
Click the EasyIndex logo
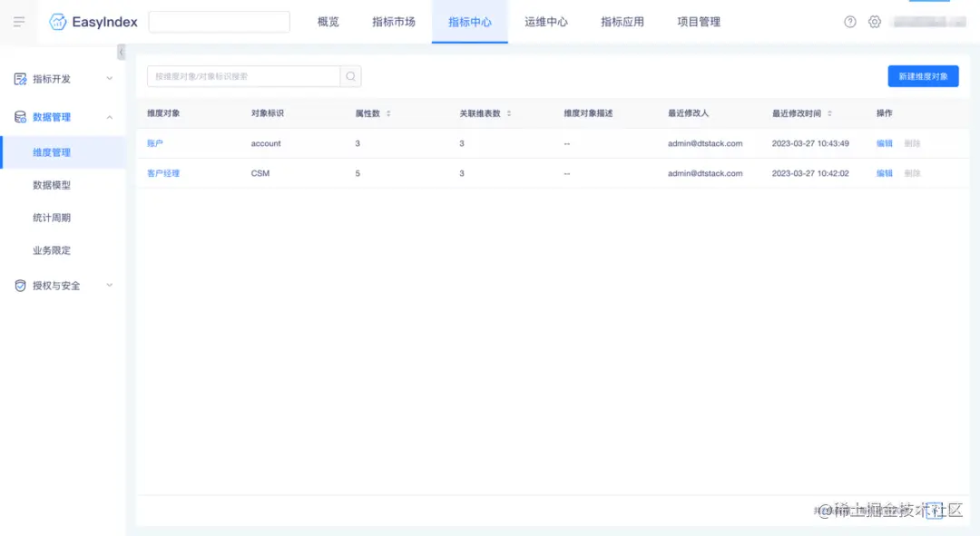pyautogui.click(x=93, y=22)
